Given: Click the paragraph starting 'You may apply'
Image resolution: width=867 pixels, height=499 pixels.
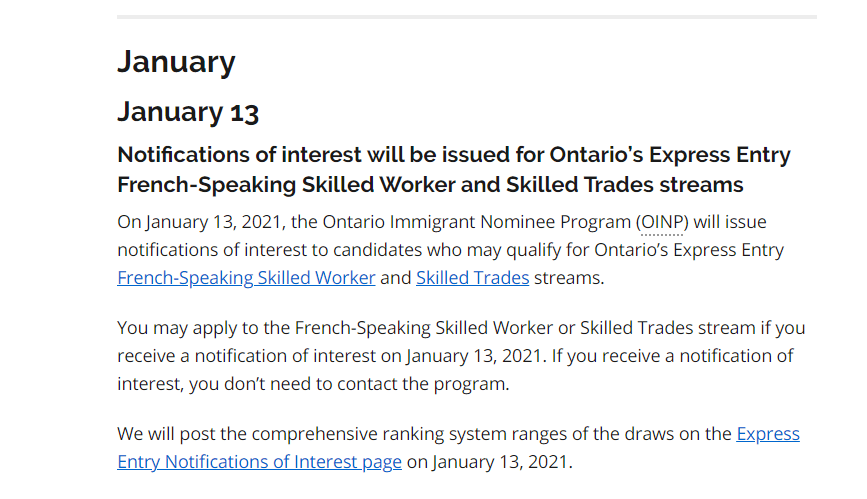Looking at the screenshot, I should click(x=460, y=355).
